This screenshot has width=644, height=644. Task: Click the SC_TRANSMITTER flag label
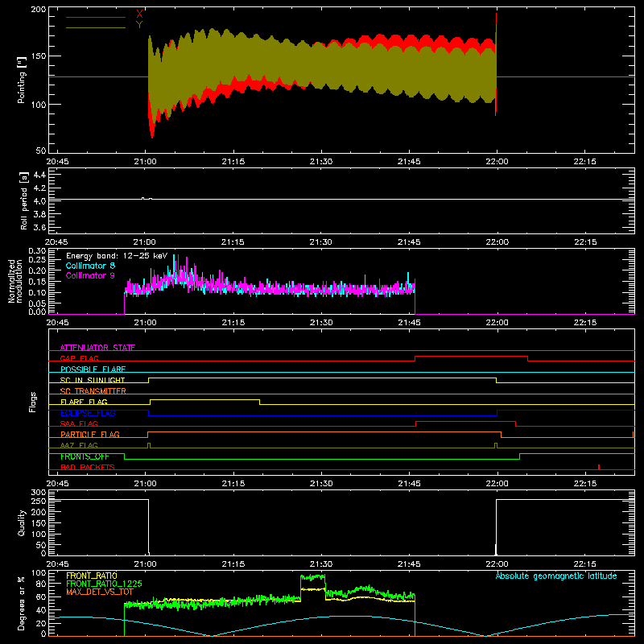(x=93, y=391)
